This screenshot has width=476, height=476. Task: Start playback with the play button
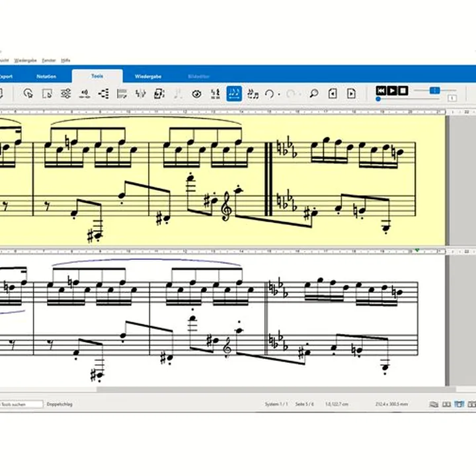click(392, 91)
